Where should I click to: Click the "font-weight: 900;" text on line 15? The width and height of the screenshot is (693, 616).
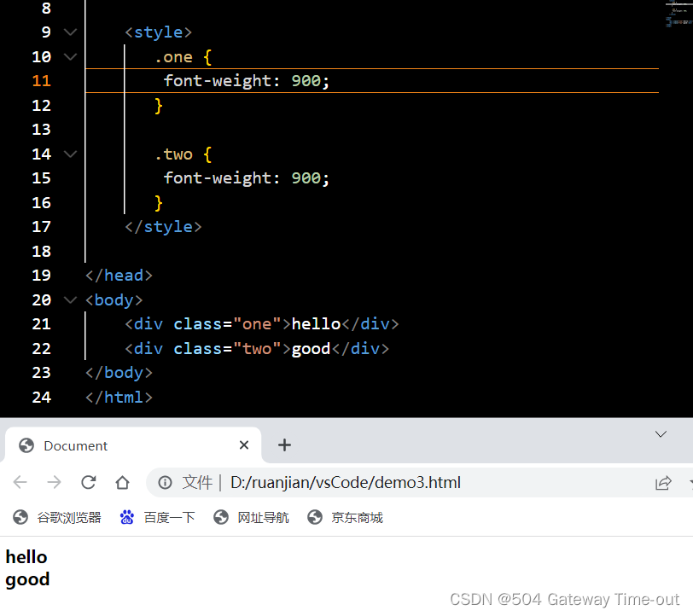(247, 178)
